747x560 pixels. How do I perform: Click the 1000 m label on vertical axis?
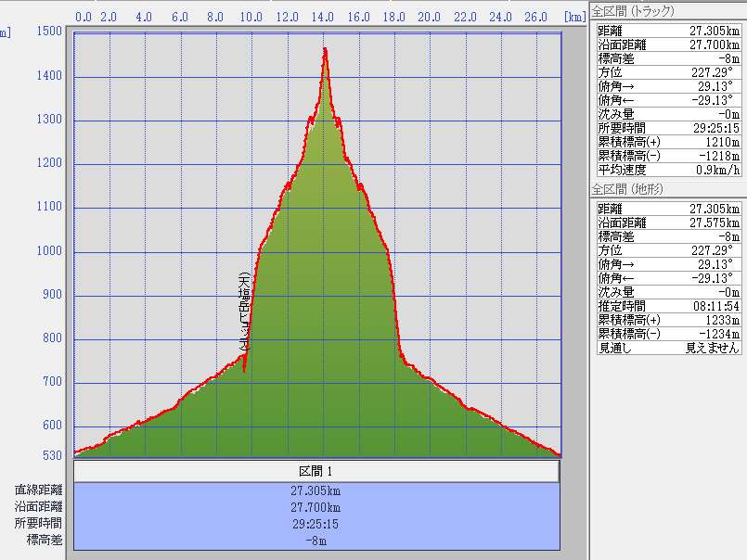click(49, 251)
